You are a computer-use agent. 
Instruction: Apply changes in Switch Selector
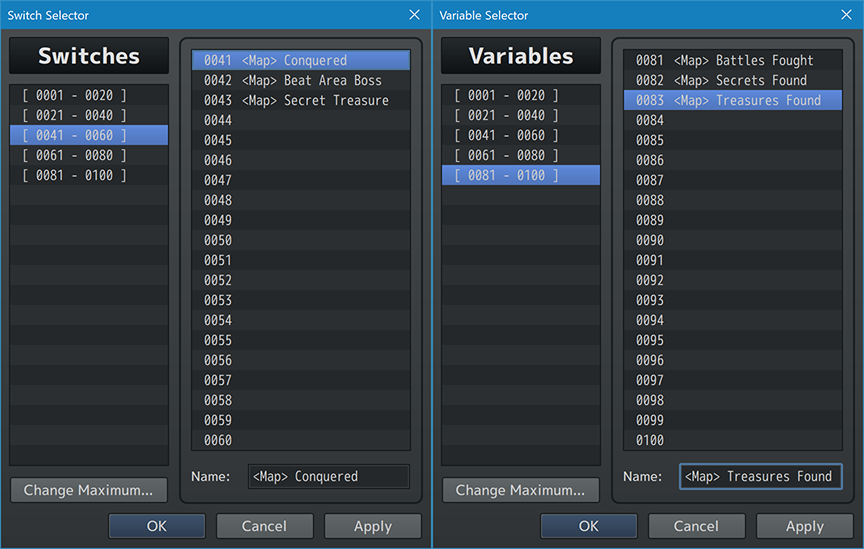(x=372, y=526)
